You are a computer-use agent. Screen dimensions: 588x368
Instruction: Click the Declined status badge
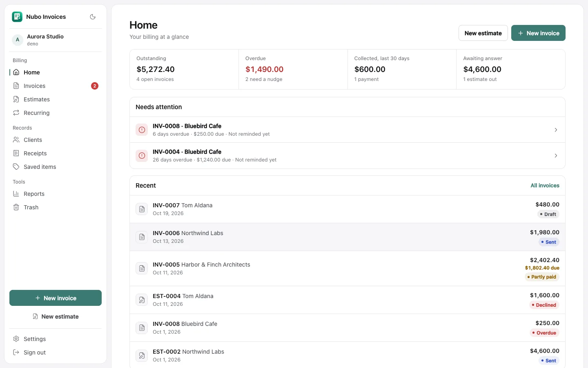(x=544, y=305)
